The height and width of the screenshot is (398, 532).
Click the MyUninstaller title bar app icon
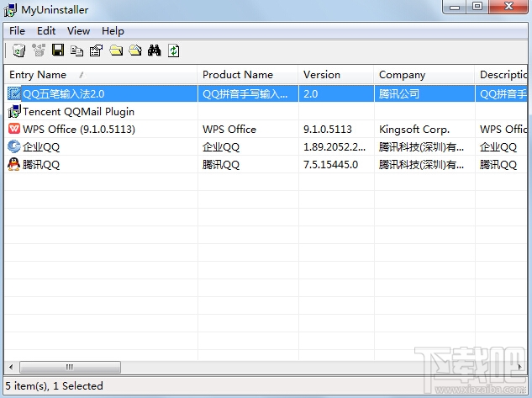10,10
